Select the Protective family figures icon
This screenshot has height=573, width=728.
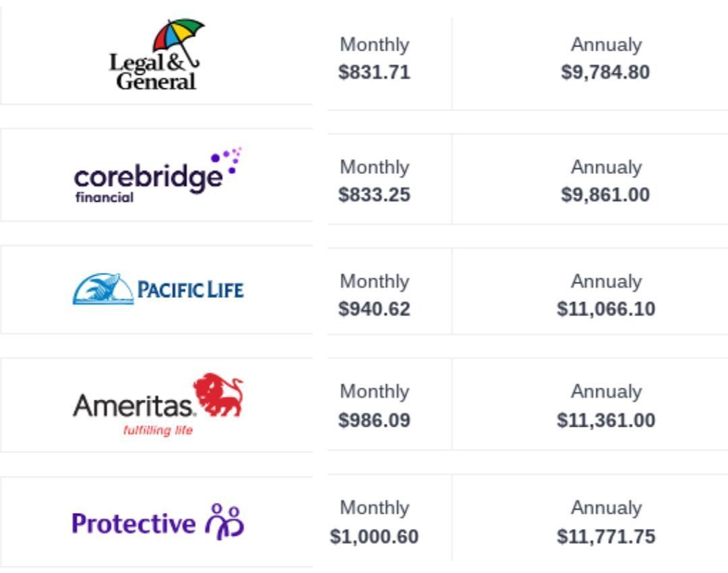(x=224, y=522)
